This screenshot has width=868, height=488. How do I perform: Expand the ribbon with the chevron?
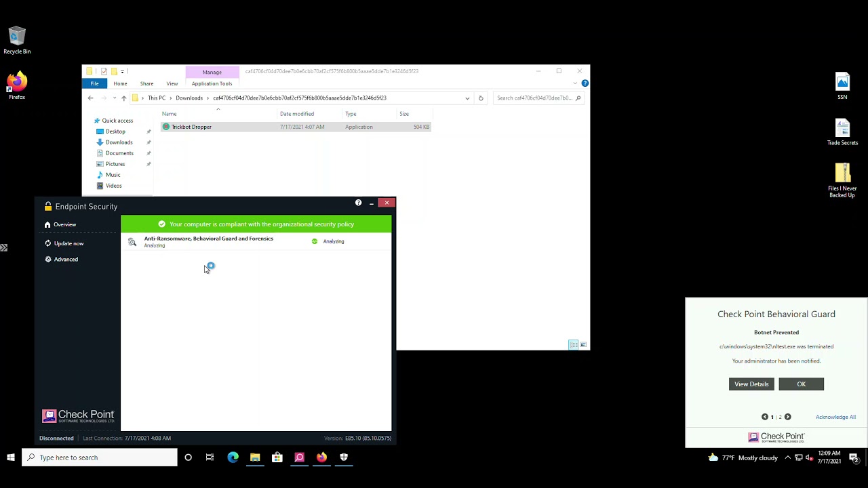575,83
